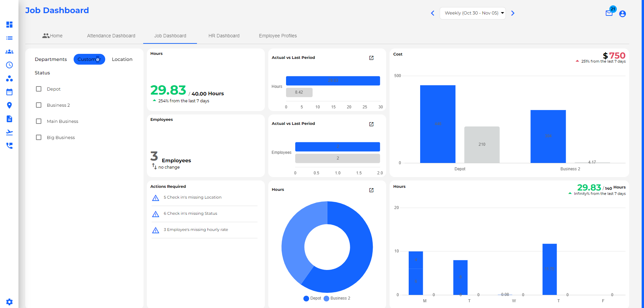Open the dashboard grid icon in sidebar
Viewport: 644px width, 308px height.
[x=9, y=25]
